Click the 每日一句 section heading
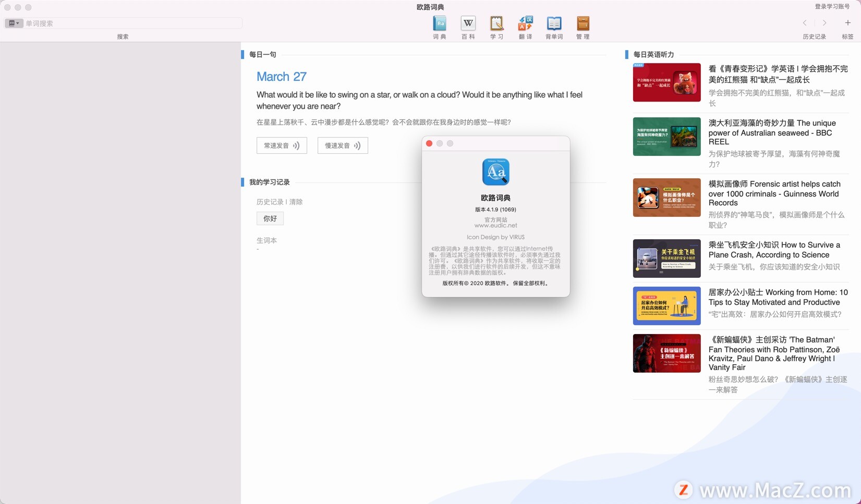 pyautogui.click(x=262, y=54)
